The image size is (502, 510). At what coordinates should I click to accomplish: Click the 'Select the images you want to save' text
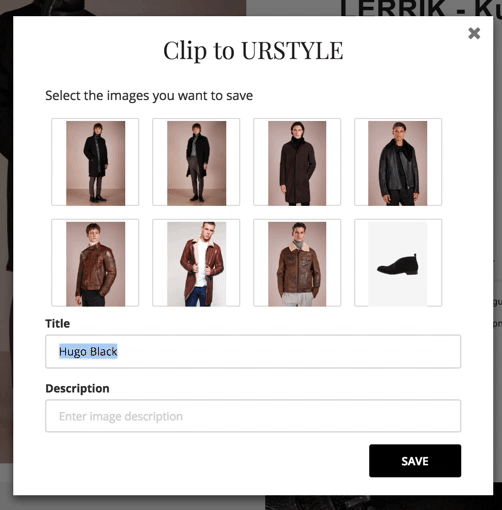(x=149, y=96)
